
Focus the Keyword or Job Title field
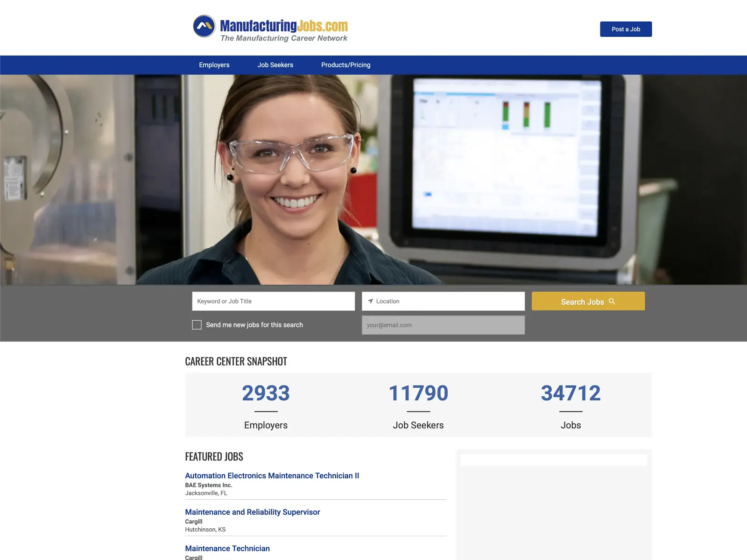[x=273, y=301]
